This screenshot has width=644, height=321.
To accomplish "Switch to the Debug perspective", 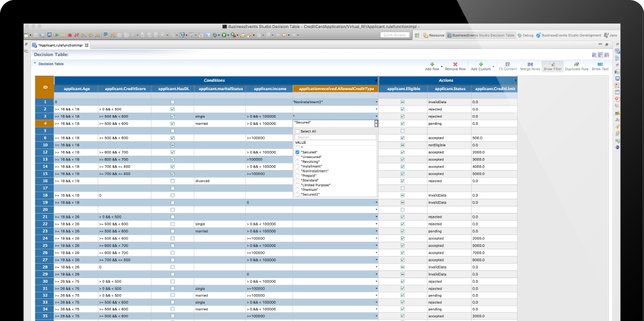I will click(526, 35).
